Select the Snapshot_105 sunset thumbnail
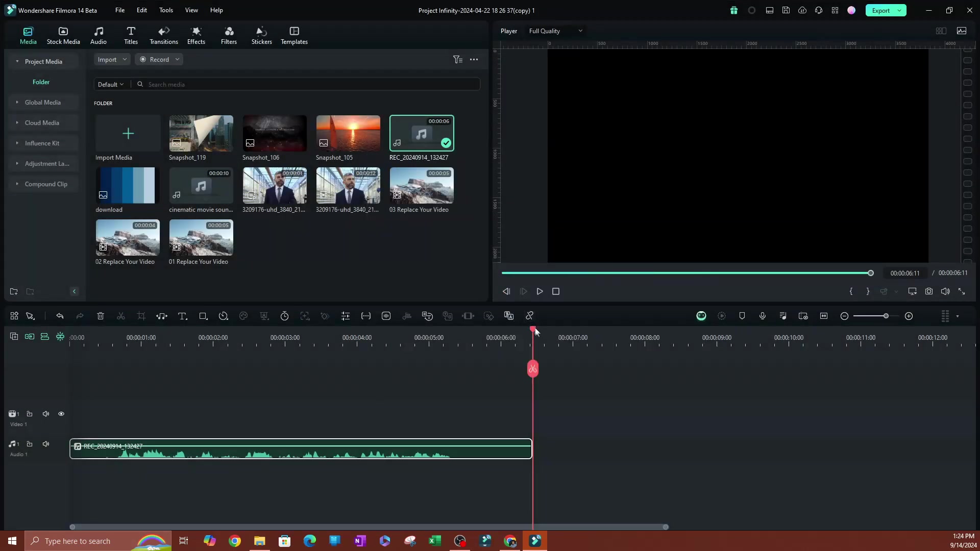The width and height of the screenshot is (980, 551). click(348, 133)
